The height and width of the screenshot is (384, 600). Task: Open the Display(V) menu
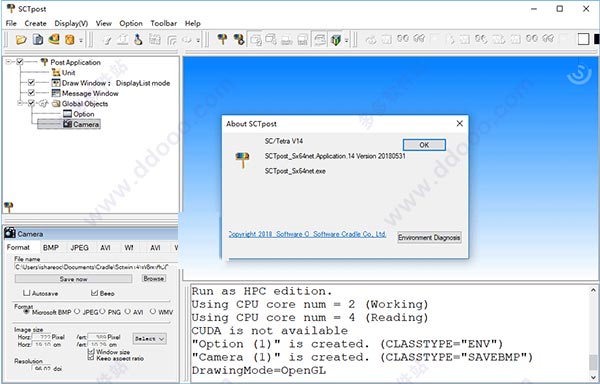point(71,23)
